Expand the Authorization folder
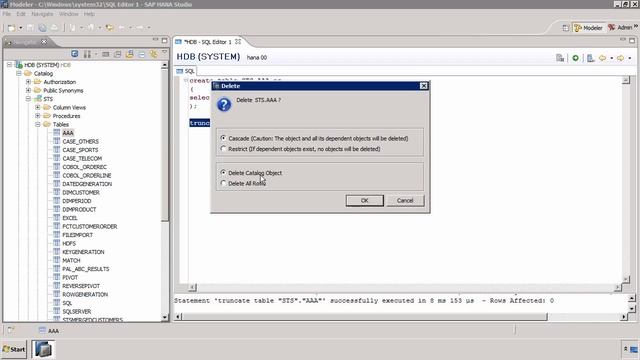 (x=28, y=82)
